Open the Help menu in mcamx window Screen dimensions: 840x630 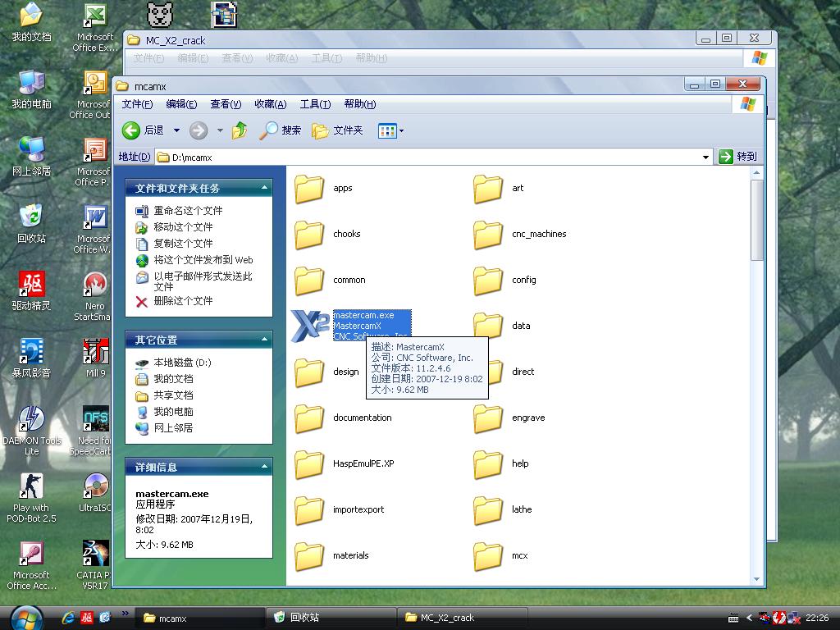[x=360, y=104]
